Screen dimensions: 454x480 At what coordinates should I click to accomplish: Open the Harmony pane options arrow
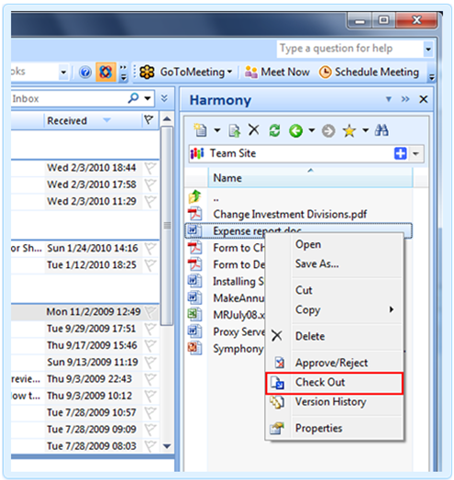click(x=388, y=99)
